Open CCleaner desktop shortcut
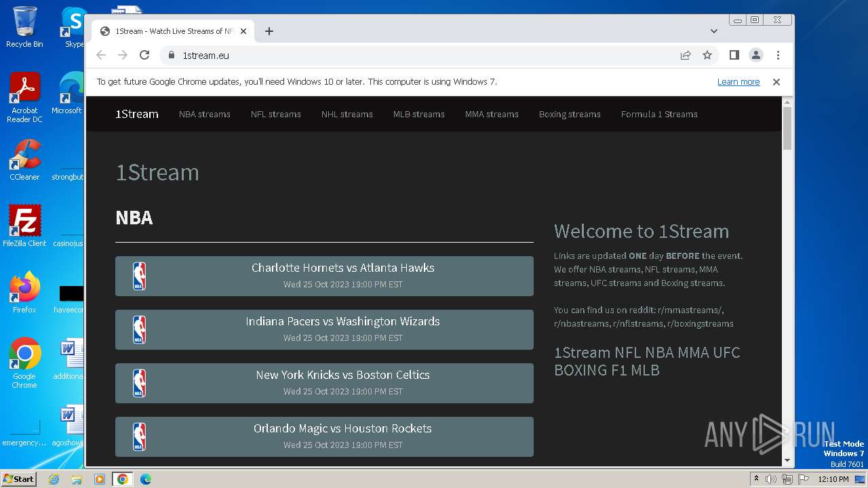This screenshot has height=488, width=868. 24,160
